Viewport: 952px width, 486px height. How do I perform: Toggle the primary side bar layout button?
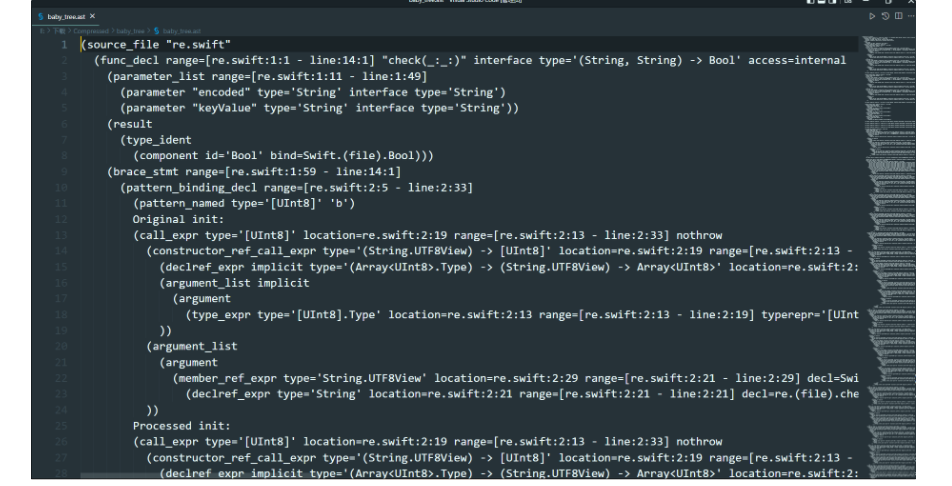811,2
